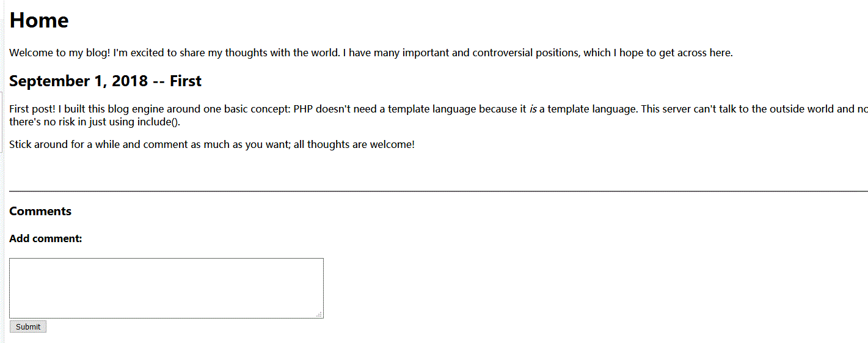Click "First post!" at the paragraph start
Screen dimensions: 868x343
tap(32, 109)
